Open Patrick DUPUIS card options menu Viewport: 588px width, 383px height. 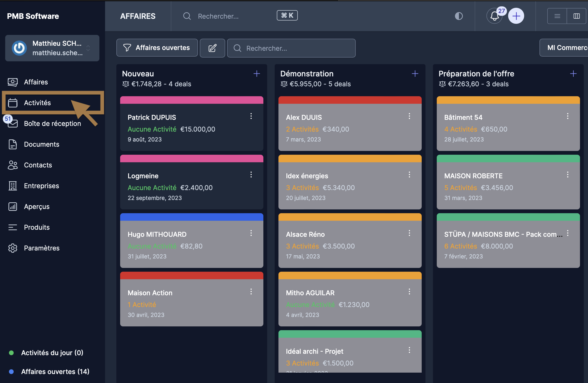tap(251, 116)
